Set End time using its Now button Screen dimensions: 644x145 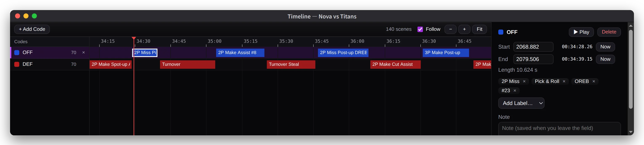605,59
